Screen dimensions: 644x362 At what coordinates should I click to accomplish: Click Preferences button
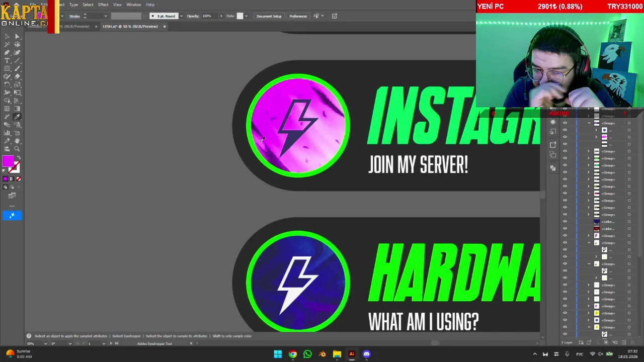tap(298, 16)
